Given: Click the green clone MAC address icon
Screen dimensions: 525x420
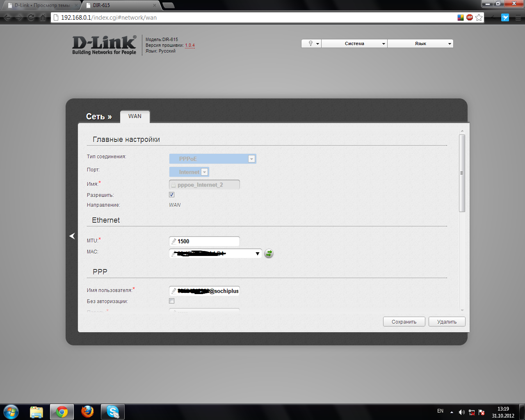Looking at the screenshot, I should [269, 253].
